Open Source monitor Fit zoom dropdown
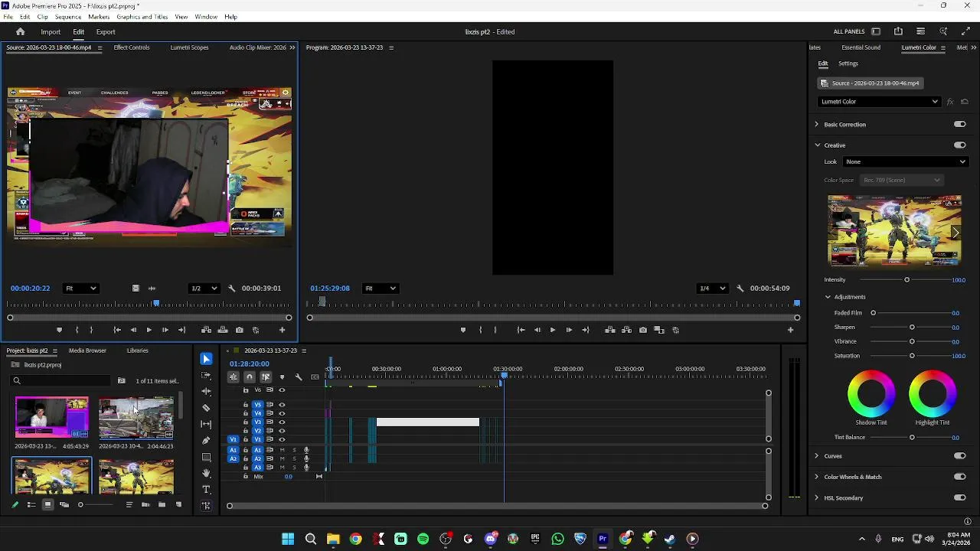 tap(80, 289)
